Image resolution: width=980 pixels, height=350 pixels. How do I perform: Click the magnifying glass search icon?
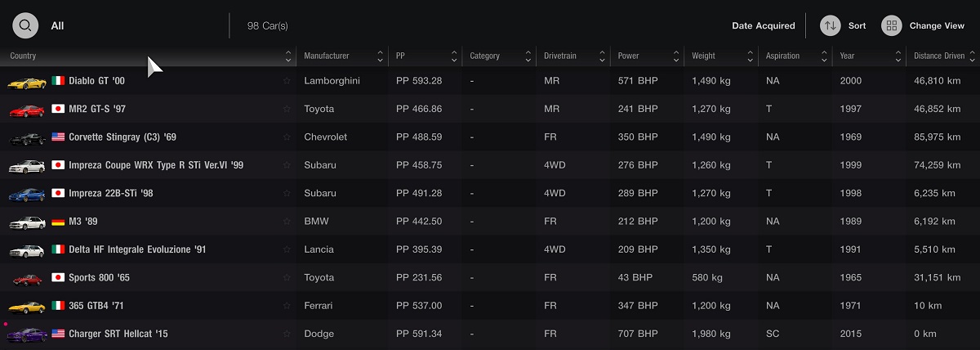25,25
